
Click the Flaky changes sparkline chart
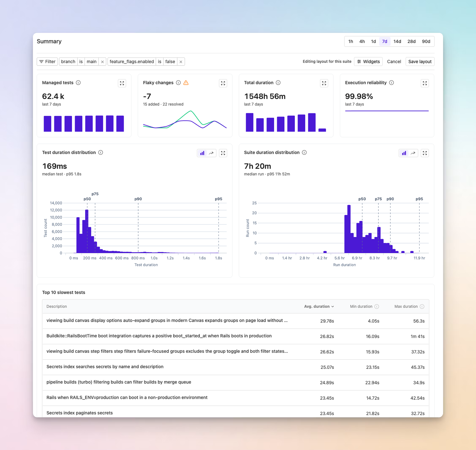[x=185, y=120]
